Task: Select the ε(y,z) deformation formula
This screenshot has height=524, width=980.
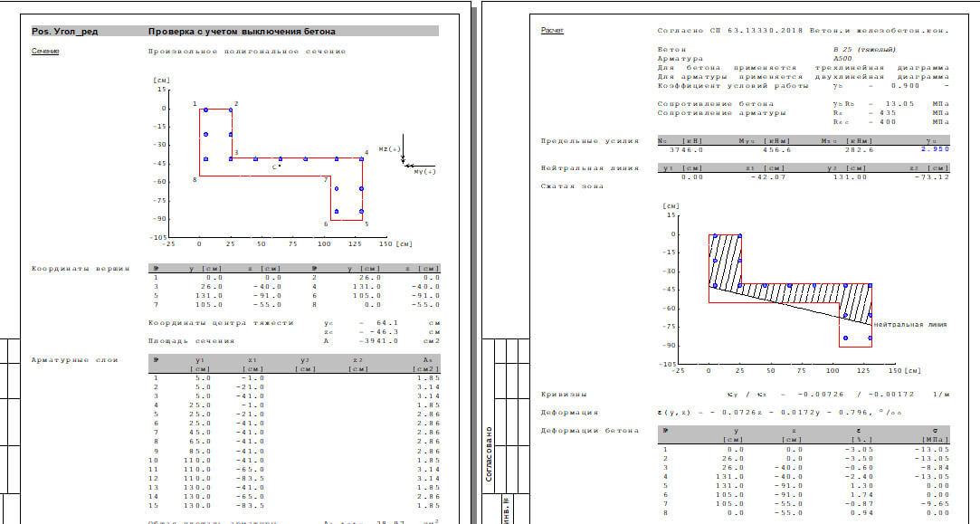Action: pos(779,413)
